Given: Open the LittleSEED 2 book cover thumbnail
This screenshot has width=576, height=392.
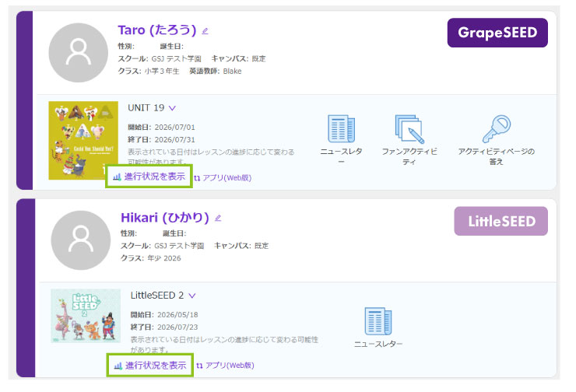Looking at the screenshot, I should [86, 316].
